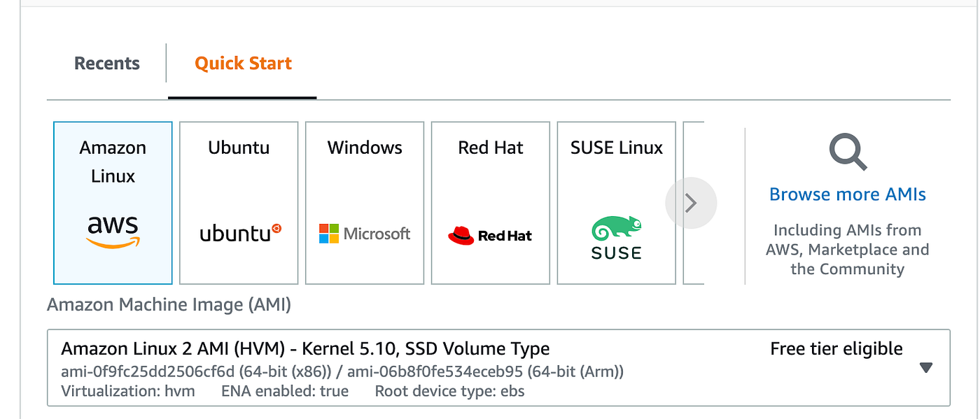
Task: Switch to the Recents tab
Action: (107, 64)
